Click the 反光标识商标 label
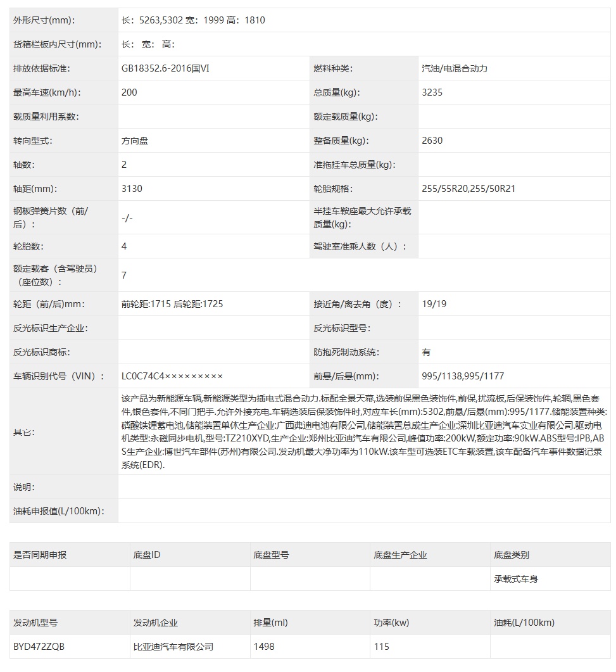Image resolution: width=616 pixels, height=672 pixels. click(42, 352)
